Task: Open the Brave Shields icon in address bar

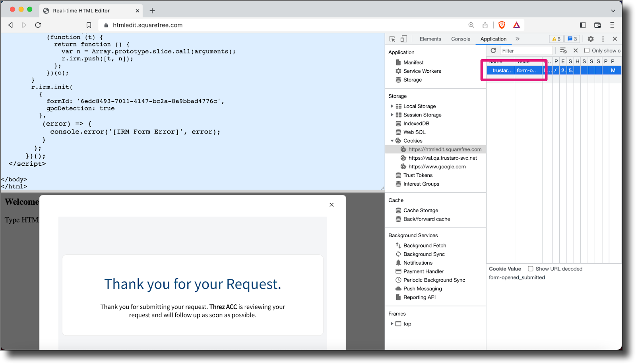Action: coord(502,25)
